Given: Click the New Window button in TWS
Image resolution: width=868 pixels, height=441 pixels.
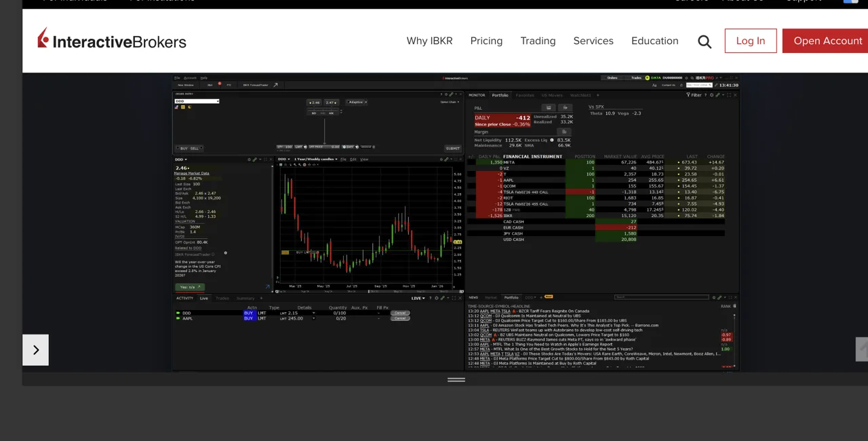Looking at the screenshot, I should click(x=186, y=85).
